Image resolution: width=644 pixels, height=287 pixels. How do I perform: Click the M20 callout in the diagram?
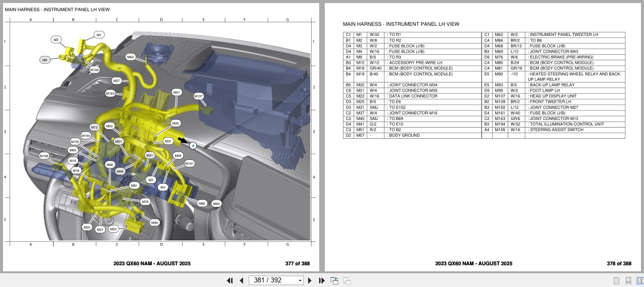87,228
